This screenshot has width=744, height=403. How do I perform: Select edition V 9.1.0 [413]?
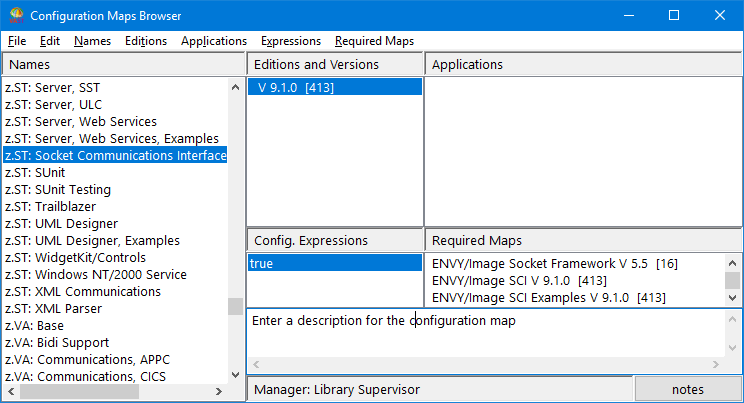point(293,88)
